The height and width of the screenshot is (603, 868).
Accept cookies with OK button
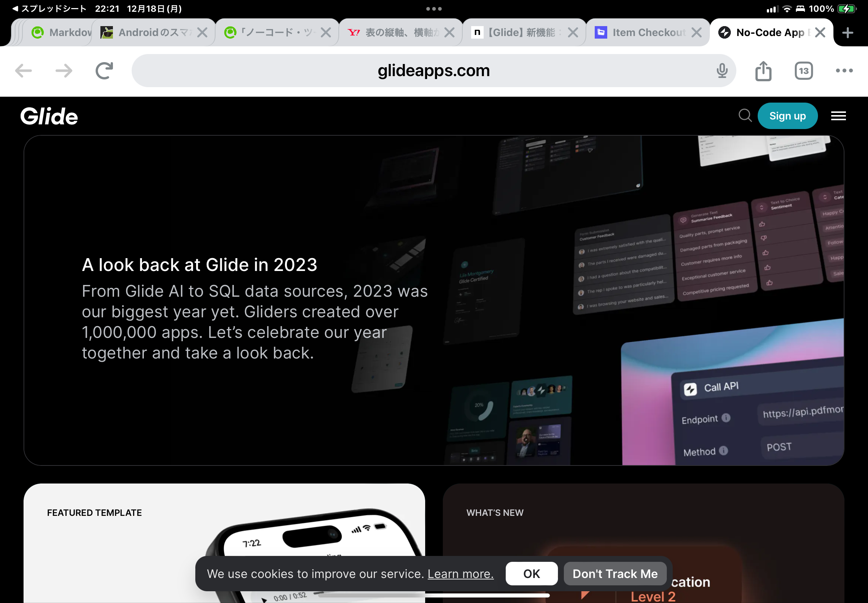(x=531, y=574)
